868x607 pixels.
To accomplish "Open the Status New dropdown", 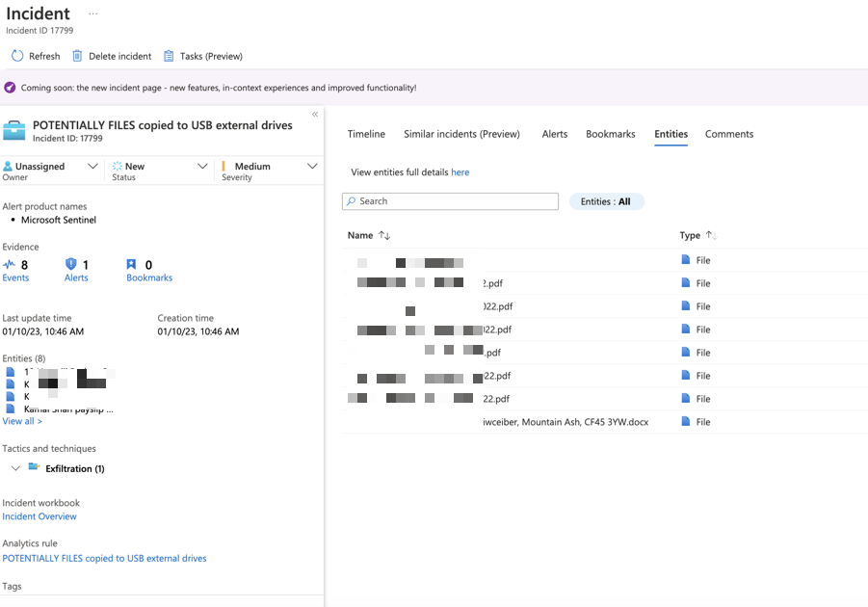I will 202,167.
